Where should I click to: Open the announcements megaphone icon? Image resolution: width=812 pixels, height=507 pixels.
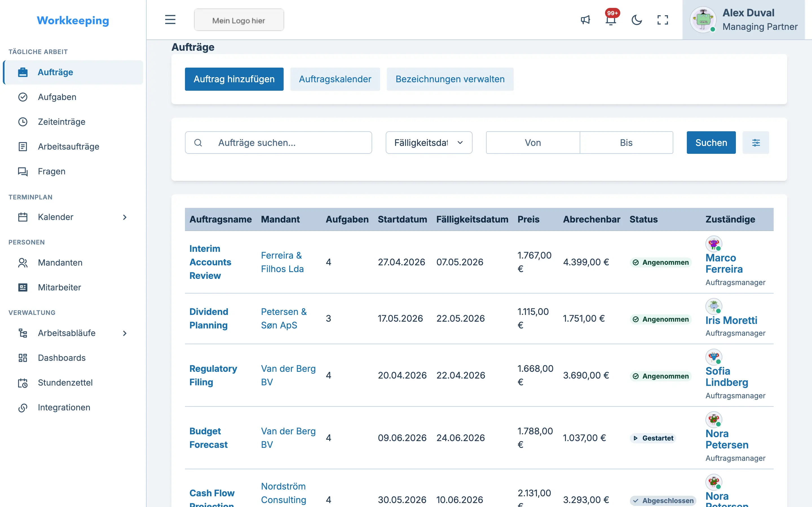(x=585, y=20)
